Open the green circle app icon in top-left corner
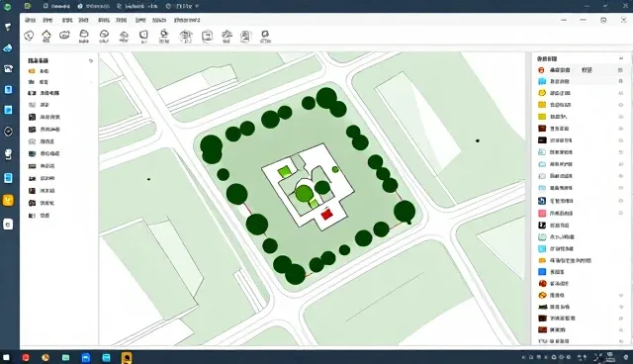 (x=8, y=7)
